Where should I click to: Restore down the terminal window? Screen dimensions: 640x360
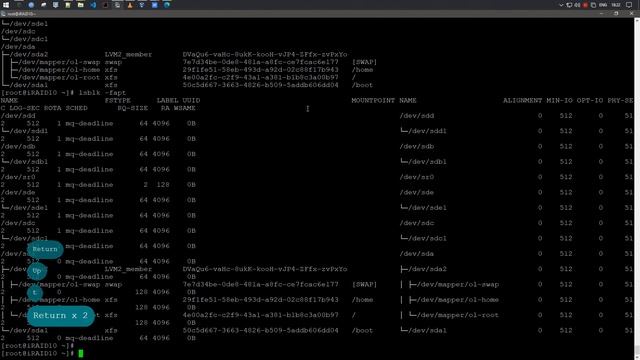click(616, 13)
